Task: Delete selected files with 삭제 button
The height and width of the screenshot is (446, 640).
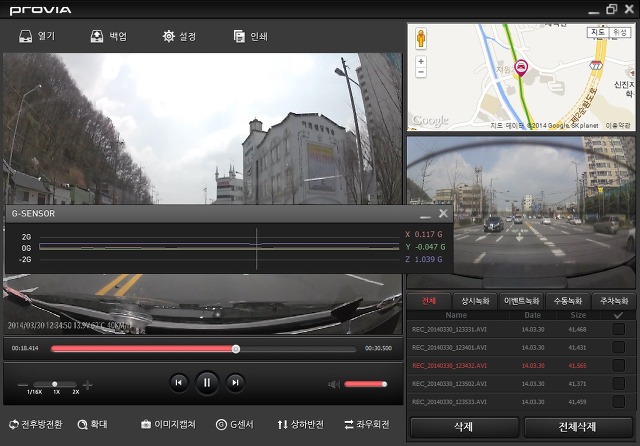Action: (464, 427)
